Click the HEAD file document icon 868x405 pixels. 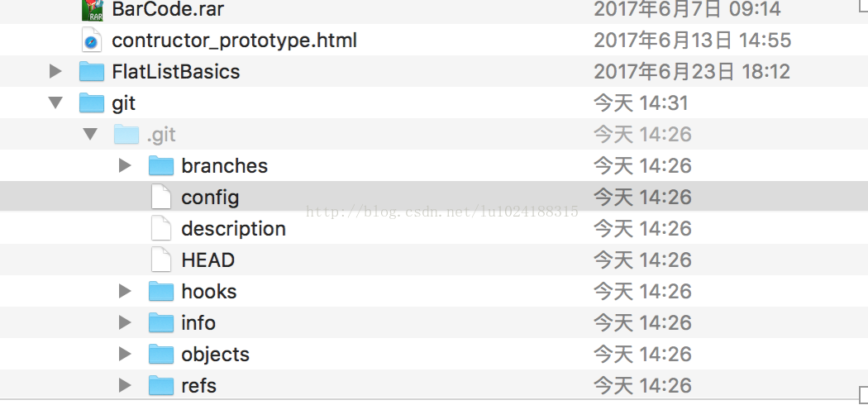(x=161, y=260)
